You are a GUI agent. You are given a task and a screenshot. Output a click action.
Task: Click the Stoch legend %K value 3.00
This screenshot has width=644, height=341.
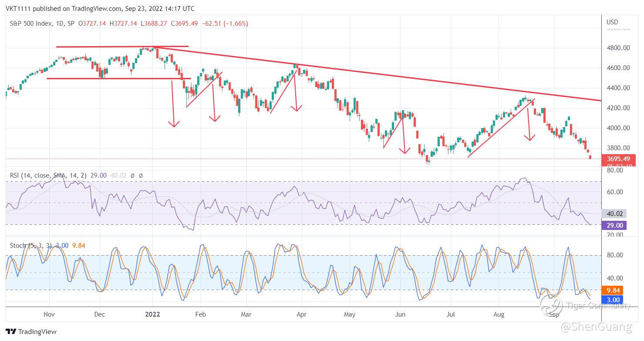(62, 246)
